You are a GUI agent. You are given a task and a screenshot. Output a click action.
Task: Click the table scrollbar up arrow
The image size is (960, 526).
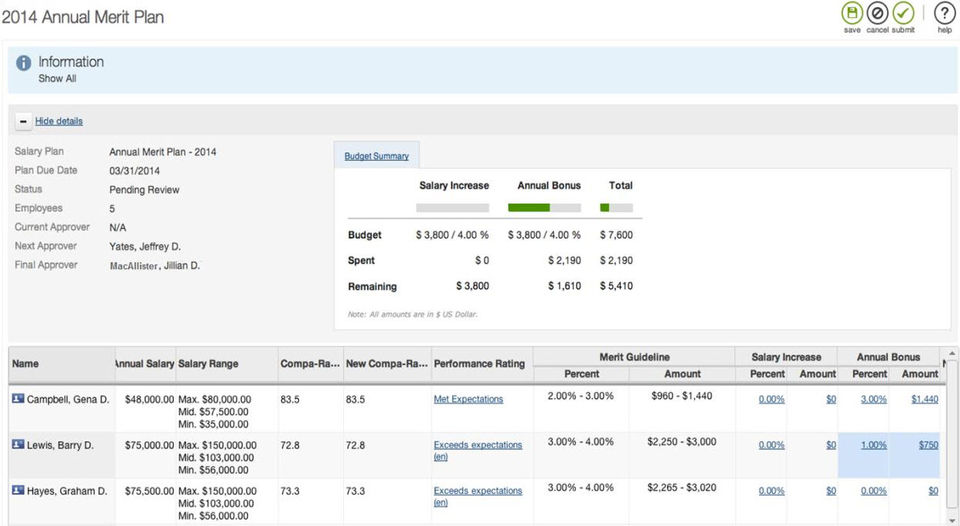click(x=952, y=353)
